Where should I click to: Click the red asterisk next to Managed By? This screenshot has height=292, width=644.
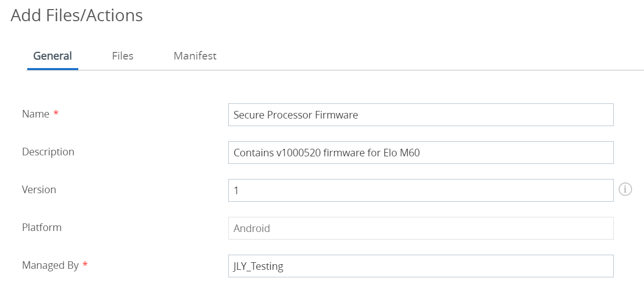85,264
